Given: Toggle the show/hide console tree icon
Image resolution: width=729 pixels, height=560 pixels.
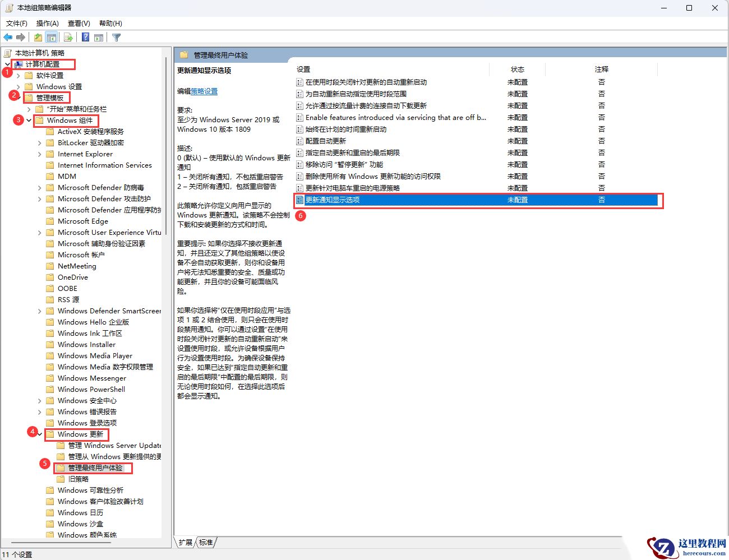Looking at the screenshot, I should click(x=52, y=37).
